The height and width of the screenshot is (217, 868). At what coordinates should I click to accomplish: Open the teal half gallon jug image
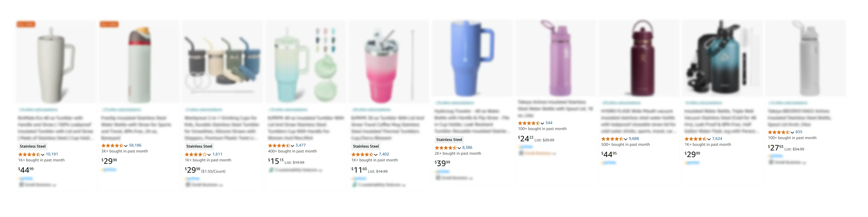722,58
